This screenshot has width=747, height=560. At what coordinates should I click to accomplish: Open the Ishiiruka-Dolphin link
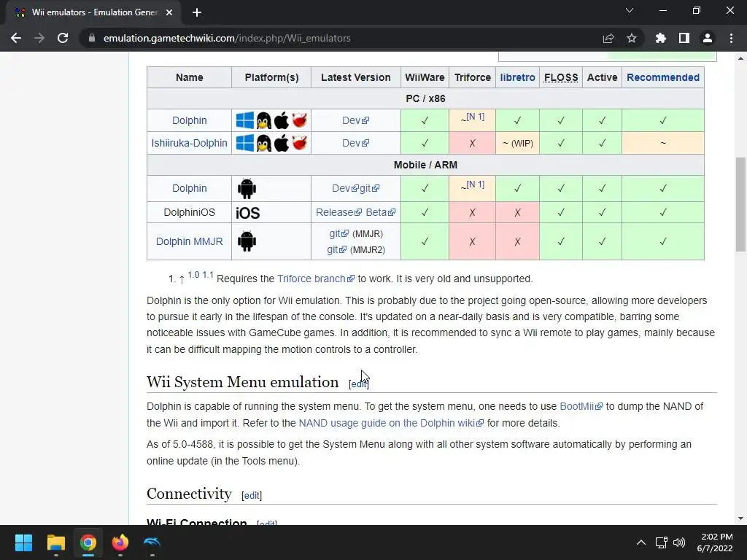coord(189,143)
